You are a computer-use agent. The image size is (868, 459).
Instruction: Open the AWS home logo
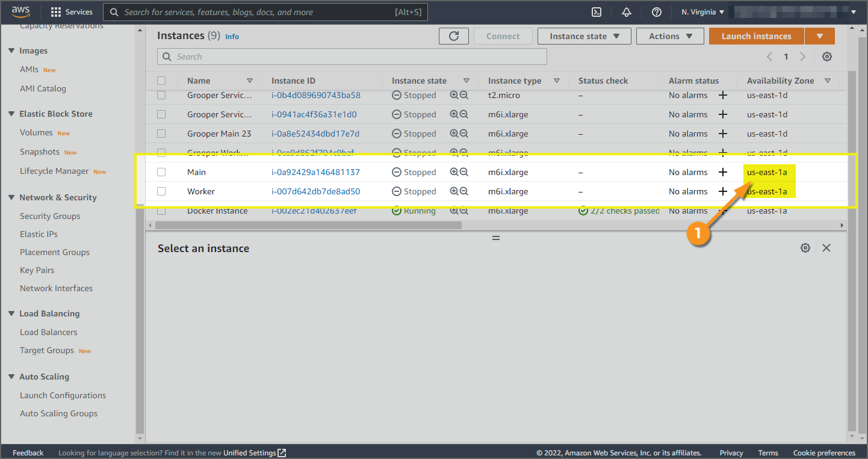tap(21, 12)
